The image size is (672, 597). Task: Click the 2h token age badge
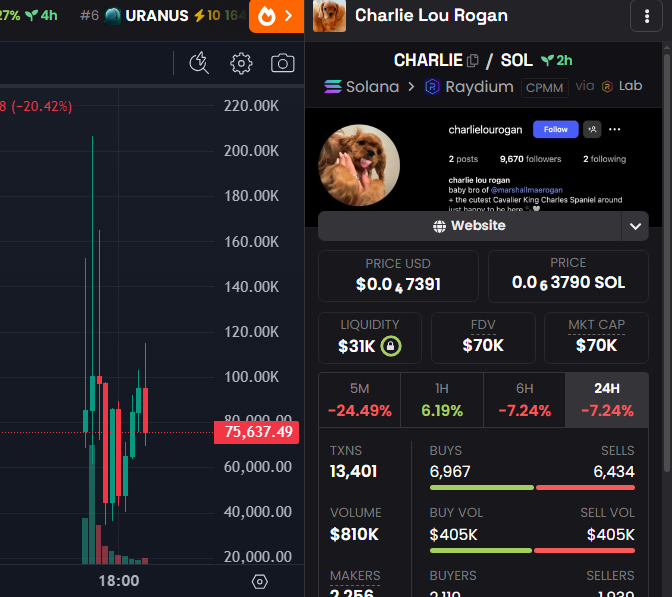pos(557,60)
